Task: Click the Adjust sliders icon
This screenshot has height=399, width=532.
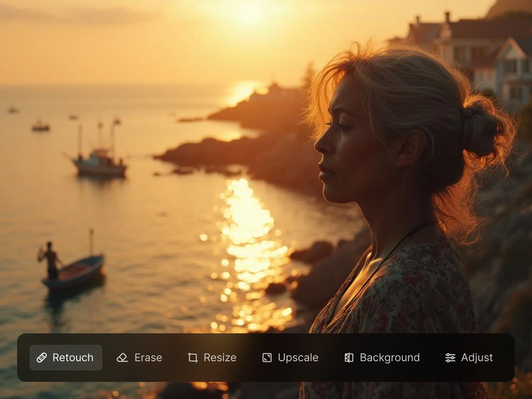Action: click(x=450, y=358)
